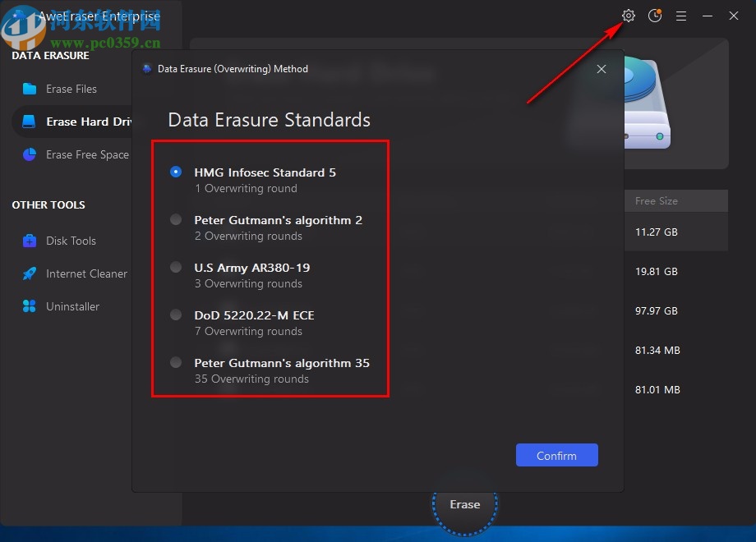Close the Data Erasure Method dialog
Screen dimensions: 756x542
602,69
